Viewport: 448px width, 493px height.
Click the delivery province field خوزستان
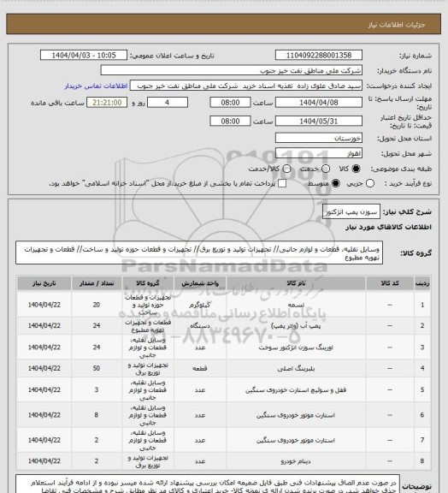point(319,138)
